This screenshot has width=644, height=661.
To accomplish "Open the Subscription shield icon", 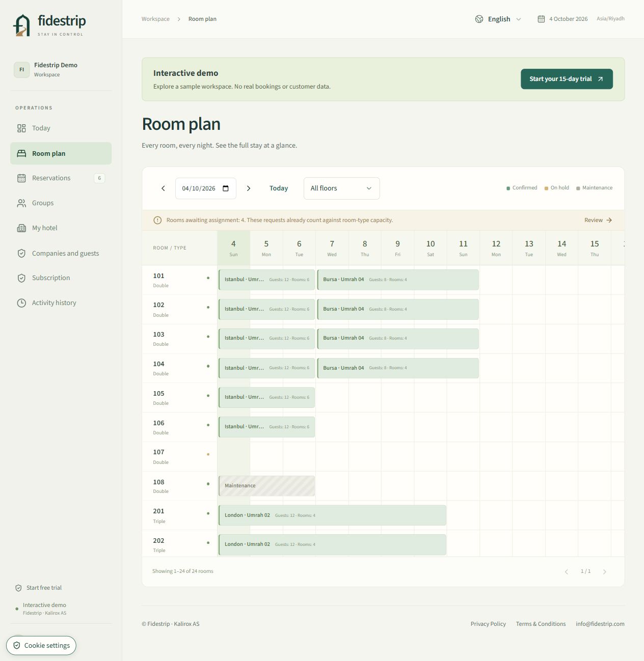I will point(21,278).
